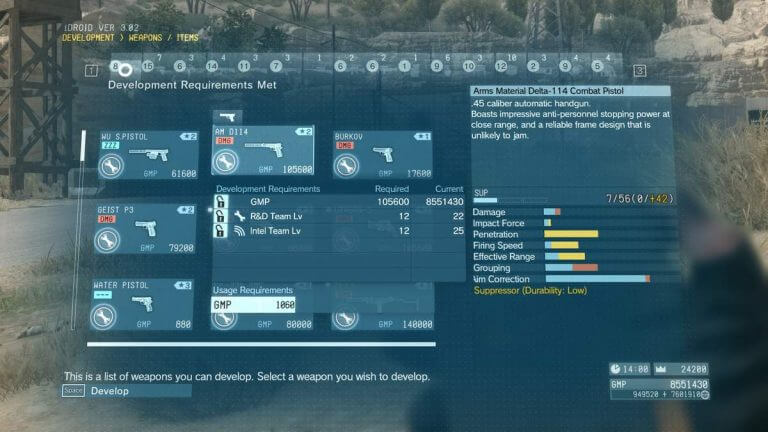768x432 pixels.
Task: Choose the WATER PISTOL weapon image
Action: coord(143,303)
